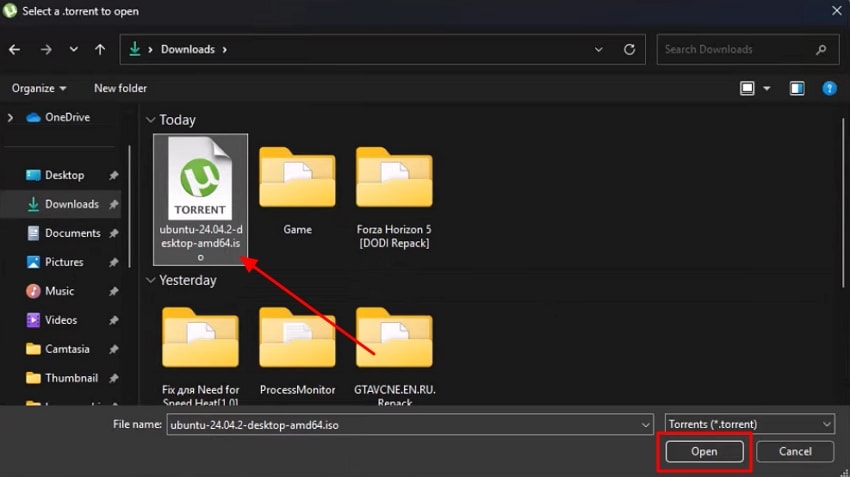The height and width of the screenshot is (477, 850).
Task: Go back with the left arrow
Action: 15,49
